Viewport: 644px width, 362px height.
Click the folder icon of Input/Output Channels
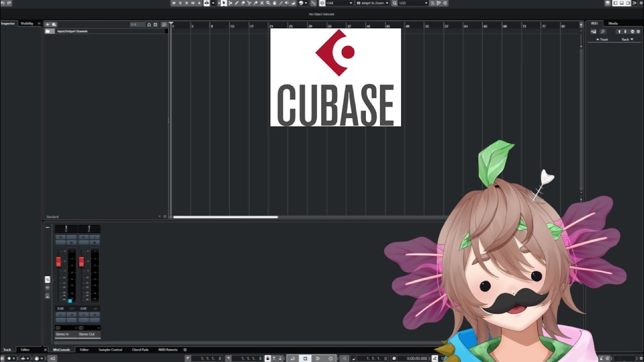pos(48,31)
